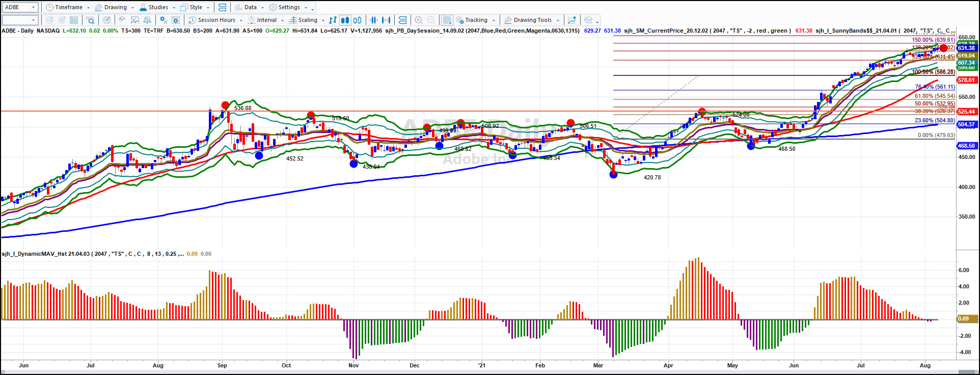Select the red current price dot near 631.38

943,48
